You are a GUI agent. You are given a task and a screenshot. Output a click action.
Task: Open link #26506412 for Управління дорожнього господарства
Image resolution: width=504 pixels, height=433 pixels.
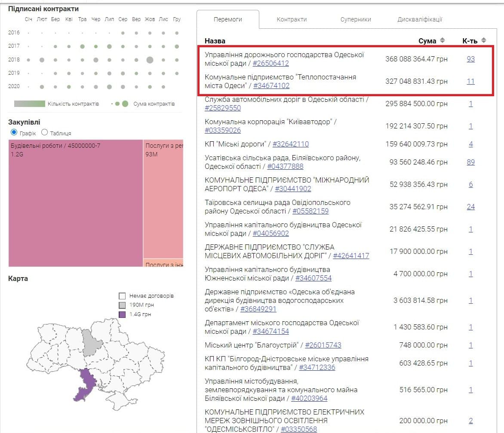tap(270, 64)
